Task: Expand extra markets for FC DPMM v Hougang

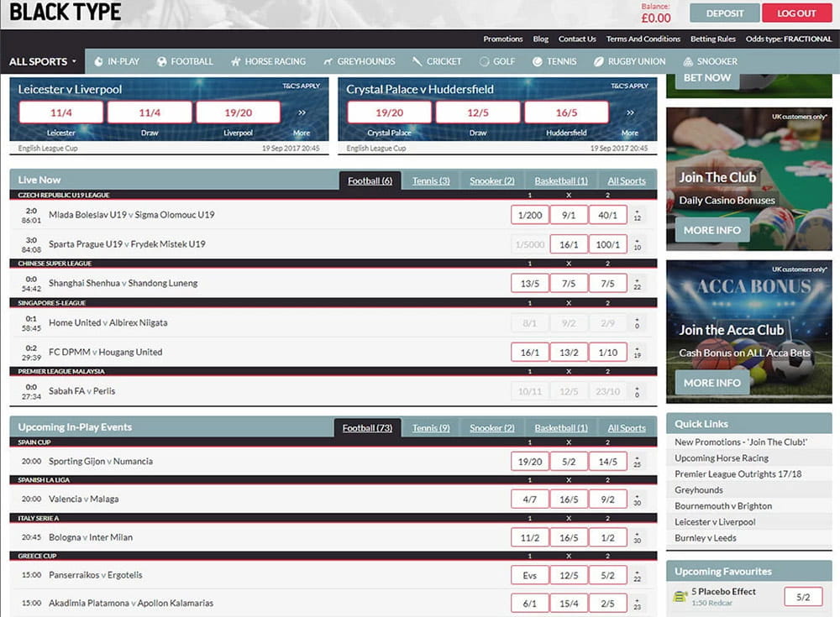Action: [x=637, y=352]
